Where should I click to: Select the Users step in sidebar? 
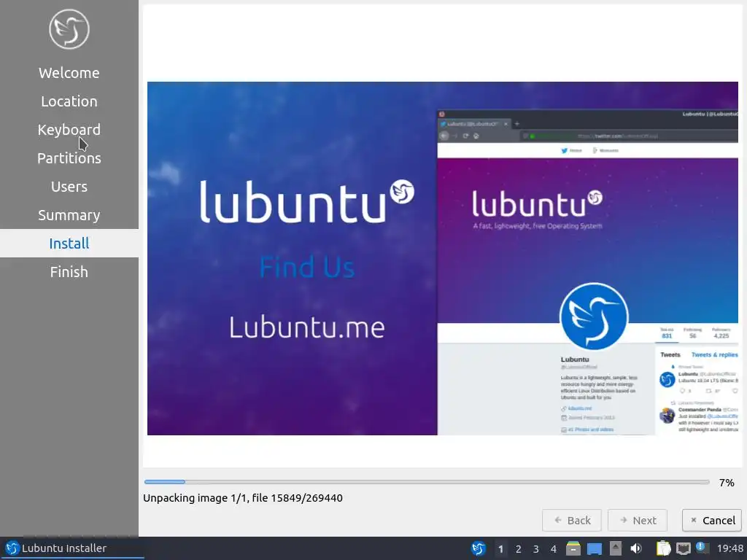pos(69,187)
